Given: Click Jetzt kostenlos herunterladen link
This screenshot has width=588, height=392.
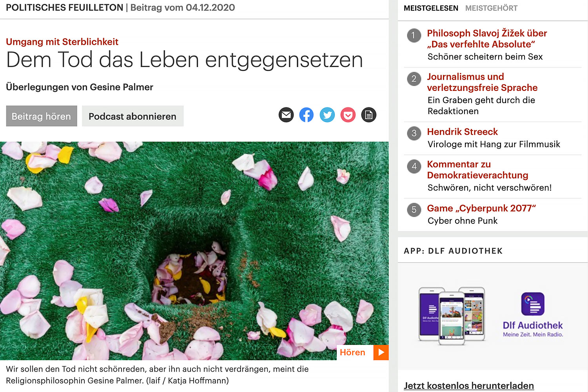Looking at the screenshot, I should pos(469,386).
